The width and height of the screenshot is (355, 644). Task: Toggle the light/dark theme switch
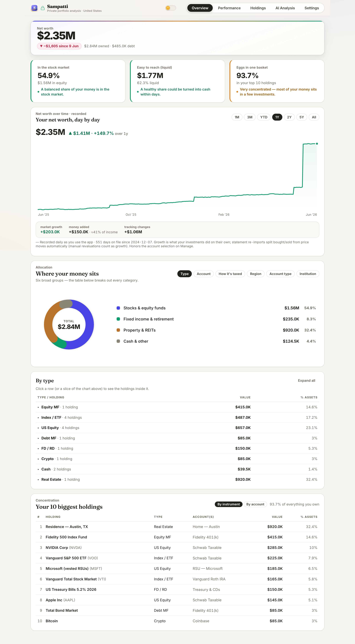[171, 8]
